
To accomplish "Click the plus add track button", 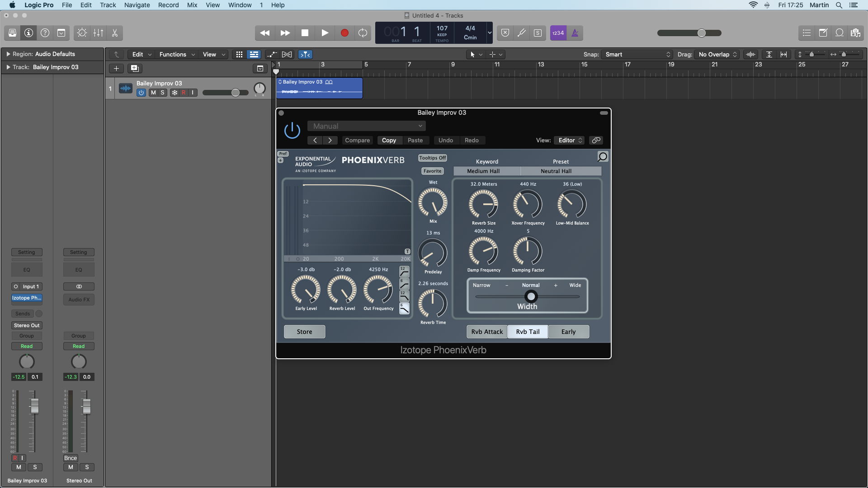I will pyautogui.click(x=116, y=68).
